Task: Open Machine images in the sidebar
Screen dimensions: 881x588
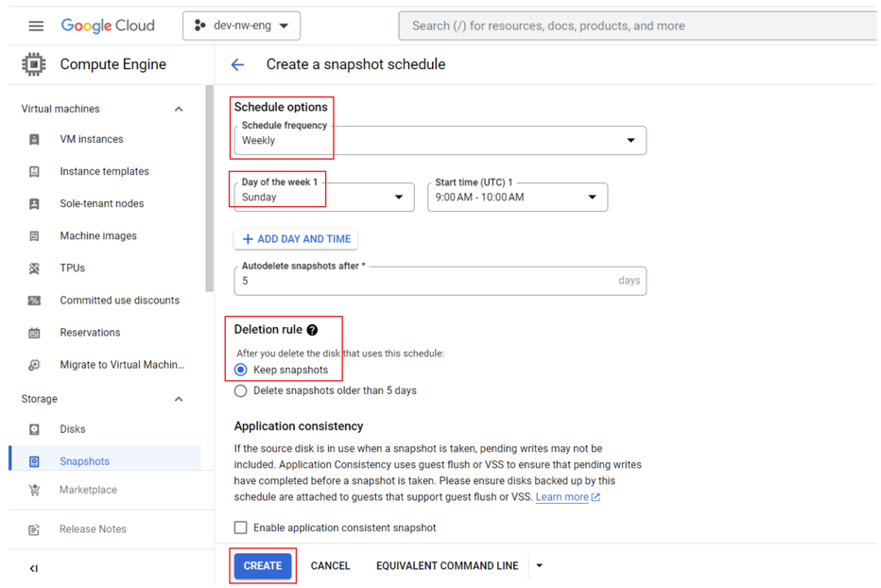Action: pyautogui.click(x=97, y=236)
